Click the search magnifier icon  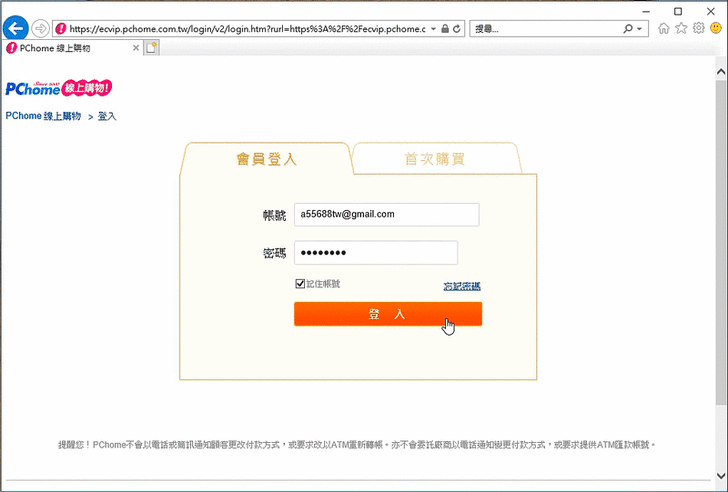(x=628, y=29)
